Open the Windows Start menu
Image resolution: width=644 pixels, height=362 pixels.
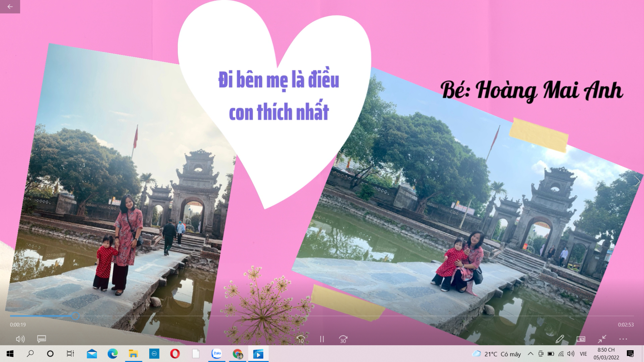[10, 354]
